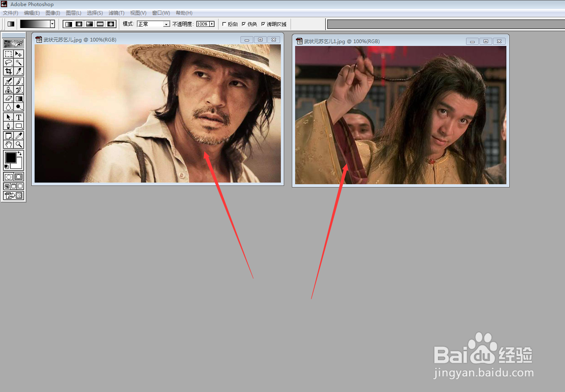Screen dimensions: 565x392
Task: Open the 帮助(H) menu
Action: pyautogui.click(x=184, y=13)
